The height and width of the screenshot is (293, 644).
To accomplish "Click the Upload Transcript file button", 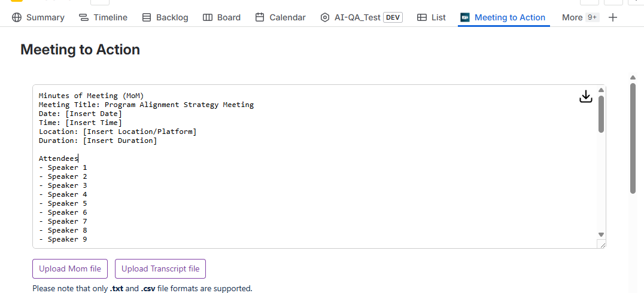I will [160, 269].
